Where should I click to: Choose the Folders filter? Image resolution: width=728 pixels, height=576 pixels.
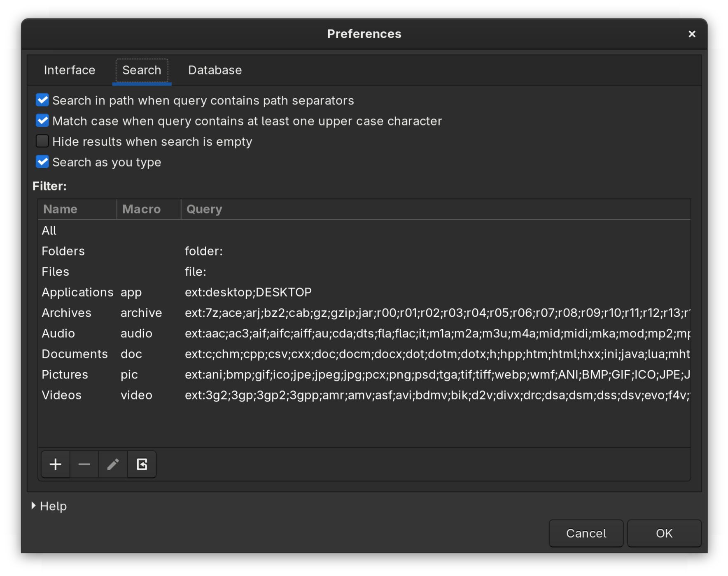pyautogui.click(x=63, y=251)
